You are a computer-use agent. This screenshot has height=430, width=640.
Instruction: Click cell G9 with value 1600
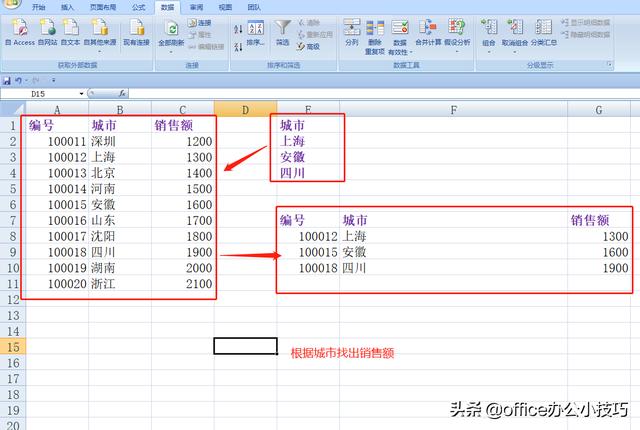599,252
